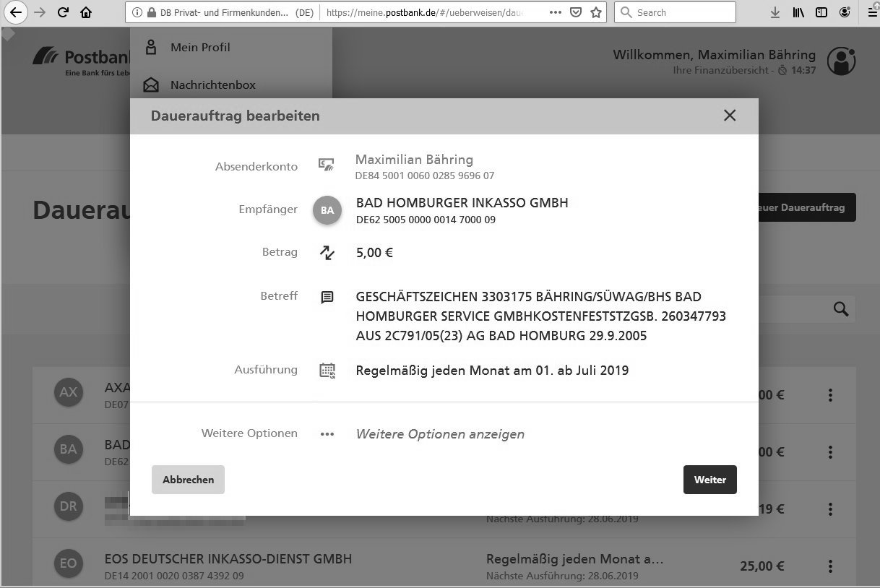The height and width of the screenshot is (588, 880).
Task: Click recipient IBAN DE62 5005 0000 0014 7000 09
Action: click(426, 220)
